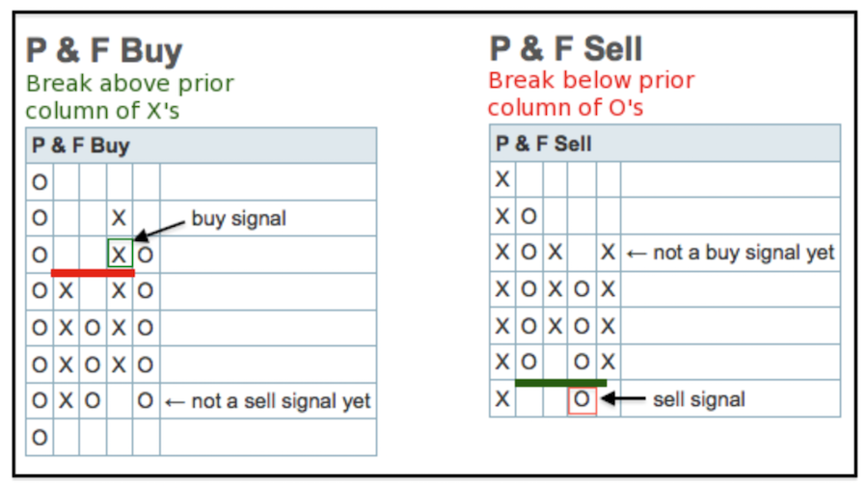Screen dimensions: 868x488
Task: Click the green horizontal line in the Sell chart
Action: point(560,383)
